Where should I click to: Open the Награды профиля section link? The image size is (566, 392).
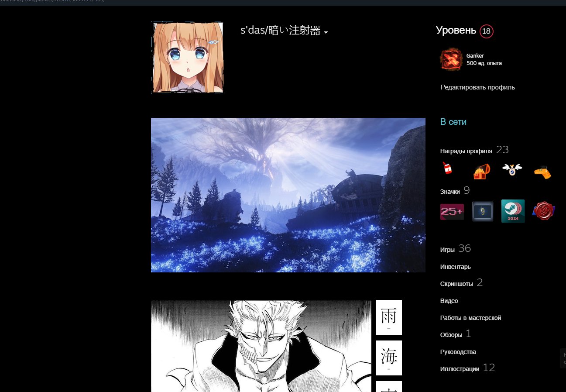[x=466, y=151]
